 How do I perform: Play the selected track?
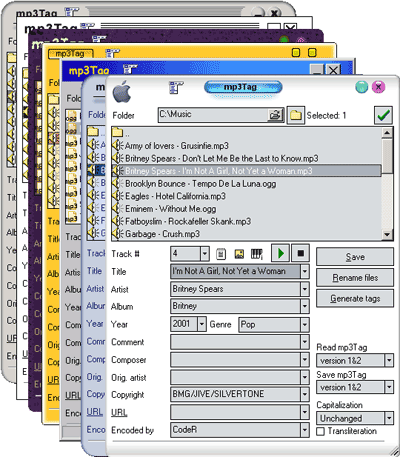pos(280,254)
